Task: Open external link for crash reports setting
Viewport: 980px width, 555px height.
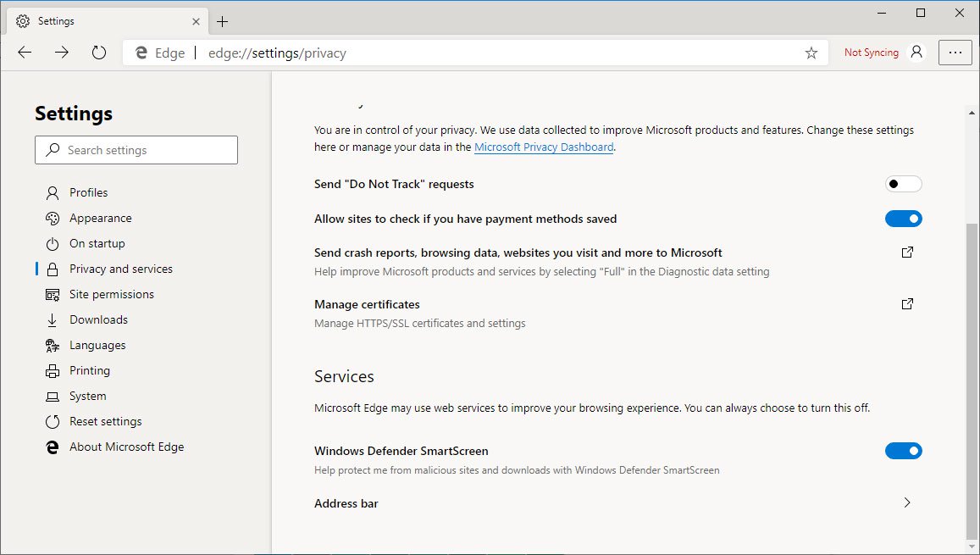Action: (x=907, y=253)
